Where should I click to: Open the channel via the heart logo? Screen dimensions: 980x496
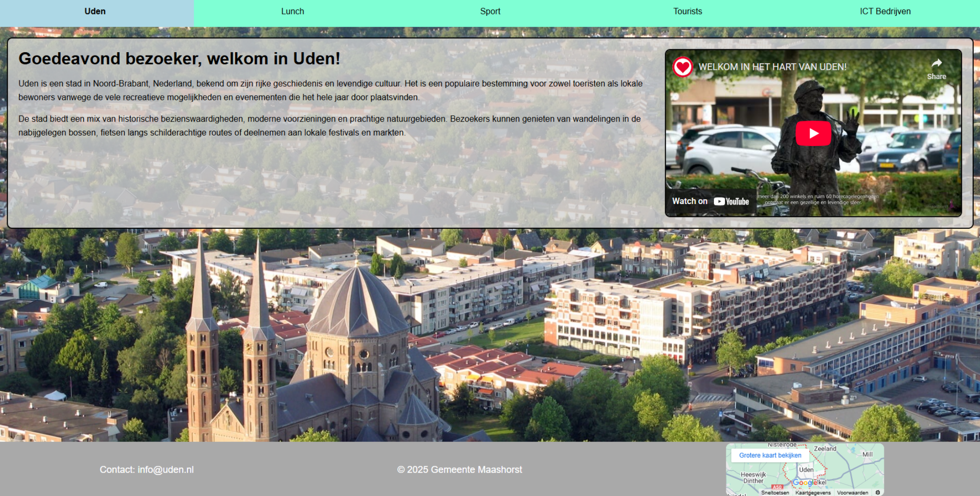(682, 67)
